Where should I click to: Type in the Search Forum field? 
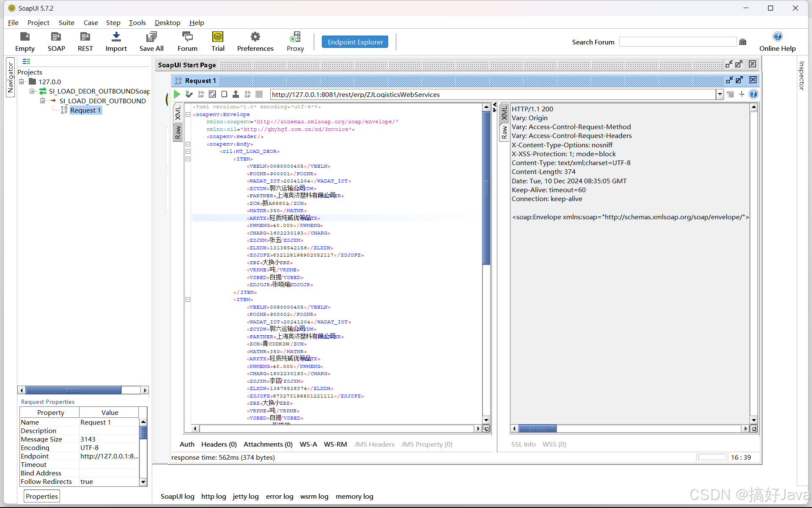[x=678, y=41]
